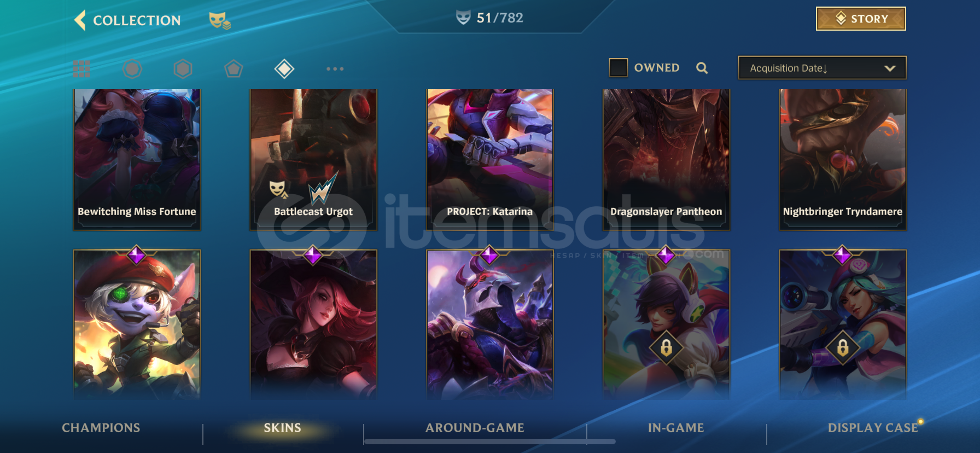Open the Acquisition Date sort dropdown

pyautogui.click(x=822, y=68)
